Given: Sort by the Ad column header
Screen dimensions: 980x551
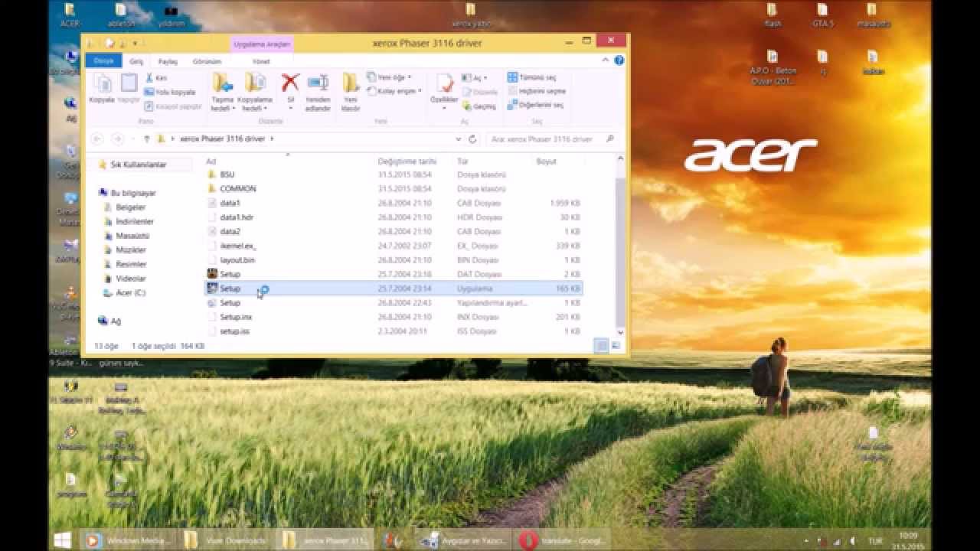Looking at the screenshot, I should (211, 161).
